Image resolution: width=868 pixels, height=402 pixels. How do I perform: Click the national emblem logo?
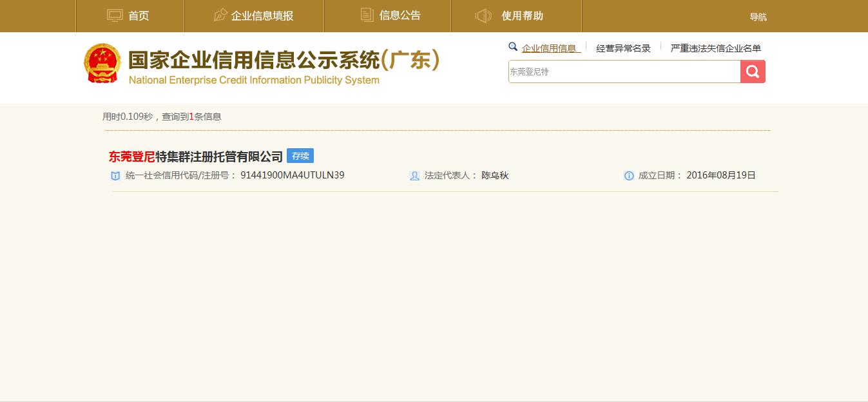point(102,64)
